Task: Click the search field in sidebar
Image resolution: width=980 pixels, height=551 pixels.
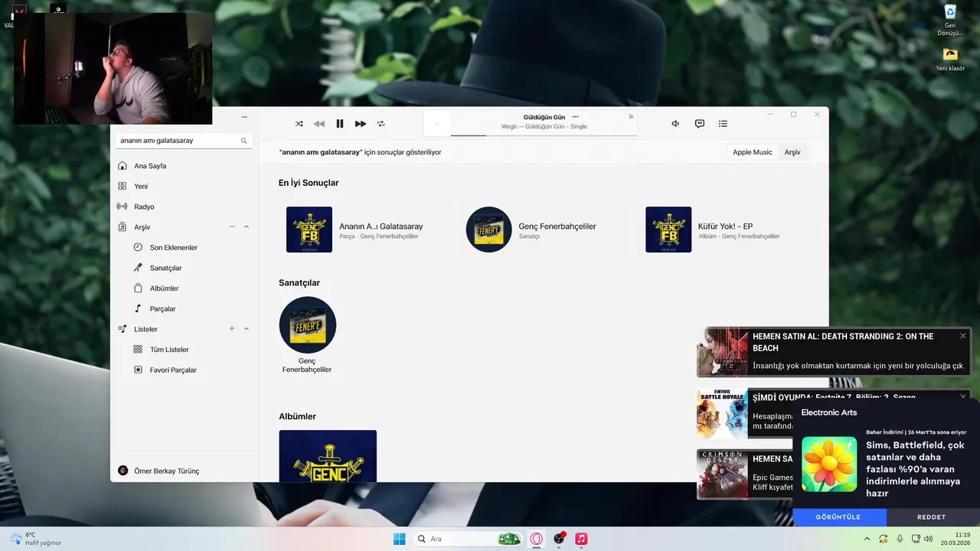Action: [184, 141]
